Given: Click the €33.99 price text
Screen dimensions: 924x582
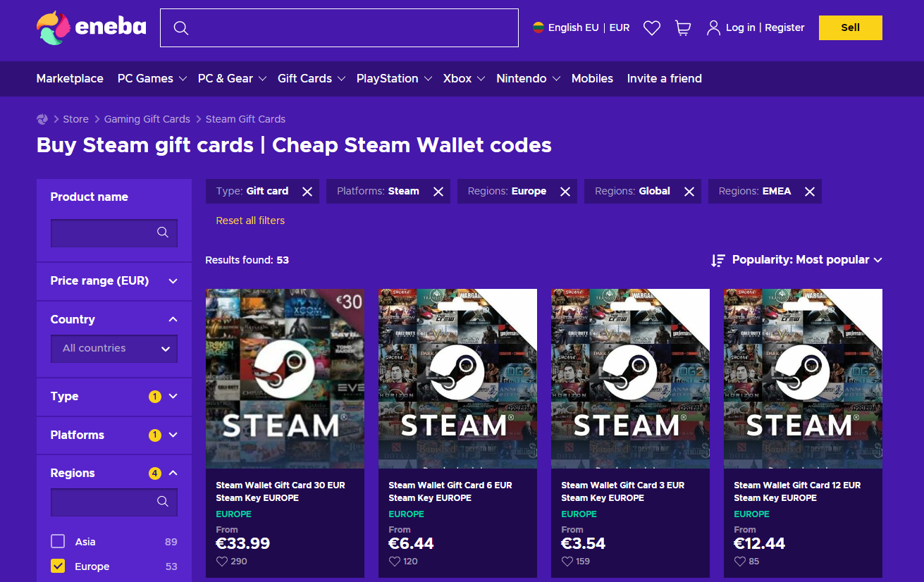Looking at the screenshot, I should [x=243, y=543].
